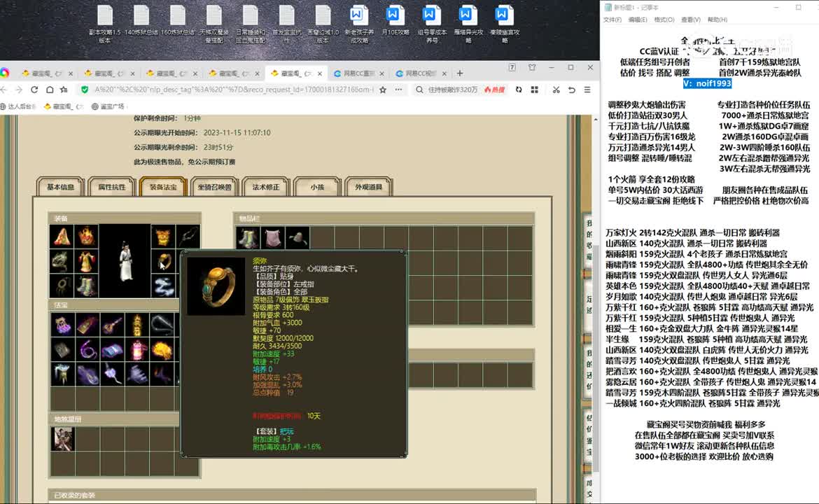
Task: Open the 外观道具 tab
Action: tap(369, 187)
